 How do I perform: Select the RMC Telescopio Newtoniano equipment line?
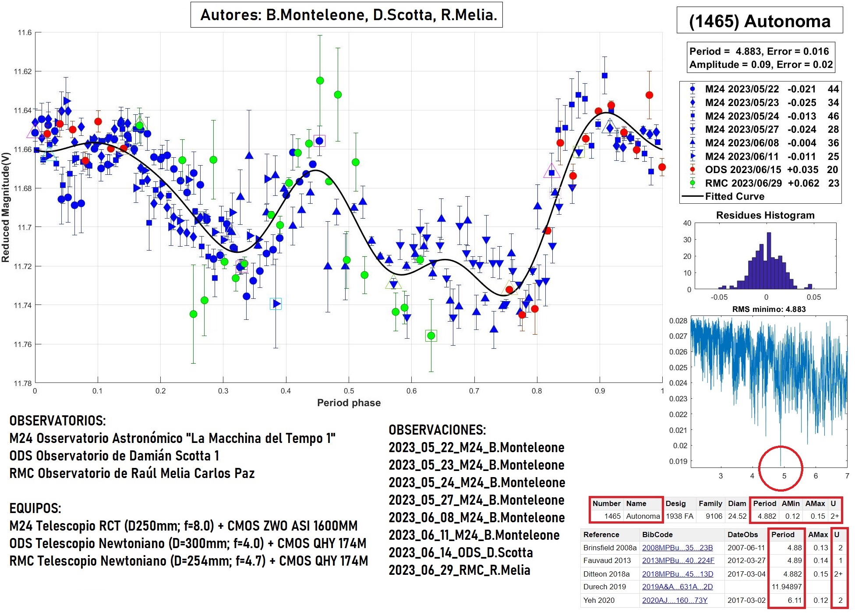(x=188, y=561)
